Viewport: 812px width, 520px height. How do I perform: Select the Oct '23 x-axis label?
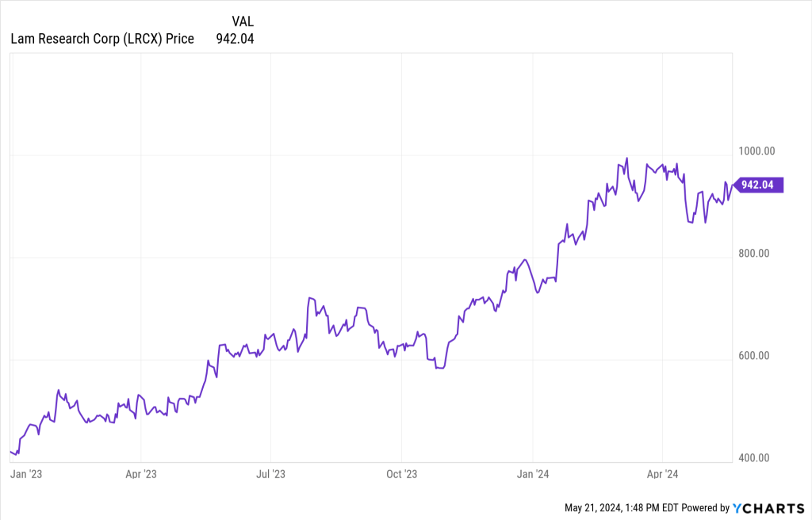[x=401, y=474]
